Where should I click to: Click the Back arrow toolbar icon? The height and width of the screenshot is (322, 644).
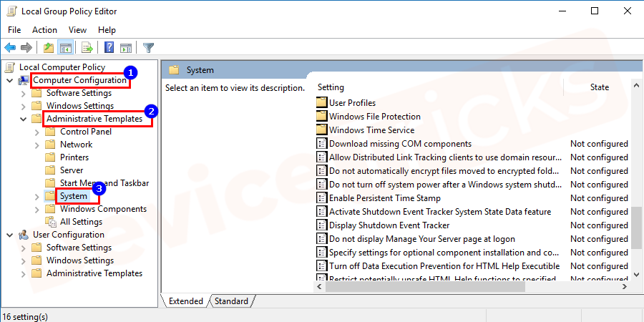[x=10, y=48]
